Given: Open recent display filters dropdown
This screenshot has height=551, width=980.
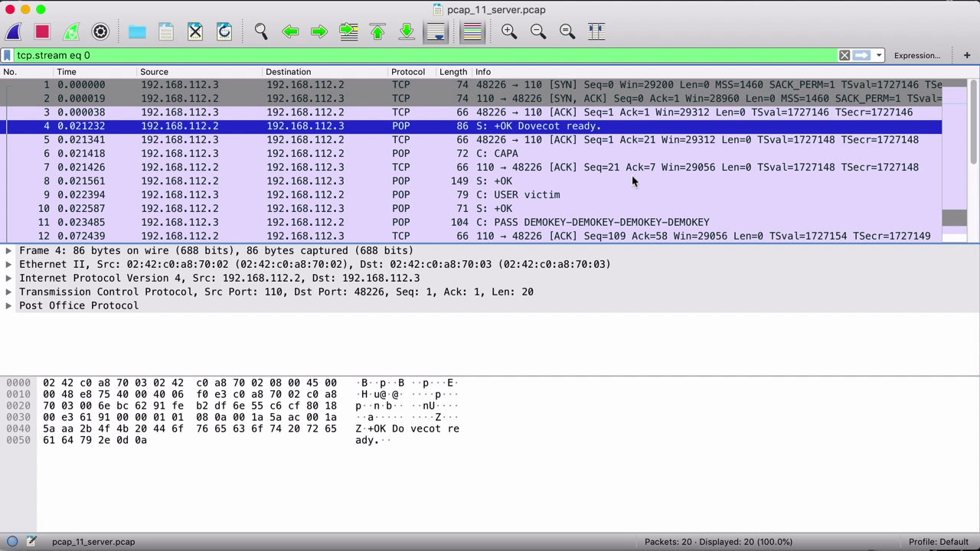Looking at the screenshot, I should pos(879,55).
